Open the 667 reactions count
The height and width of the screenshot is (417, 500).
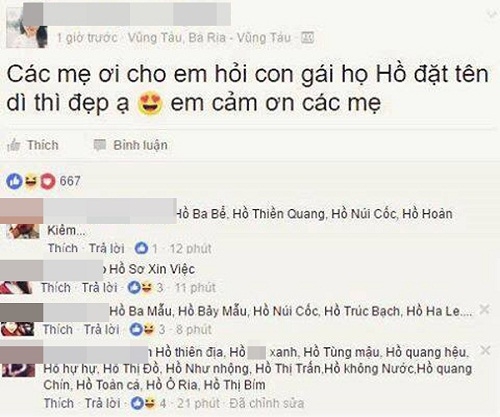tap(70, 181)
